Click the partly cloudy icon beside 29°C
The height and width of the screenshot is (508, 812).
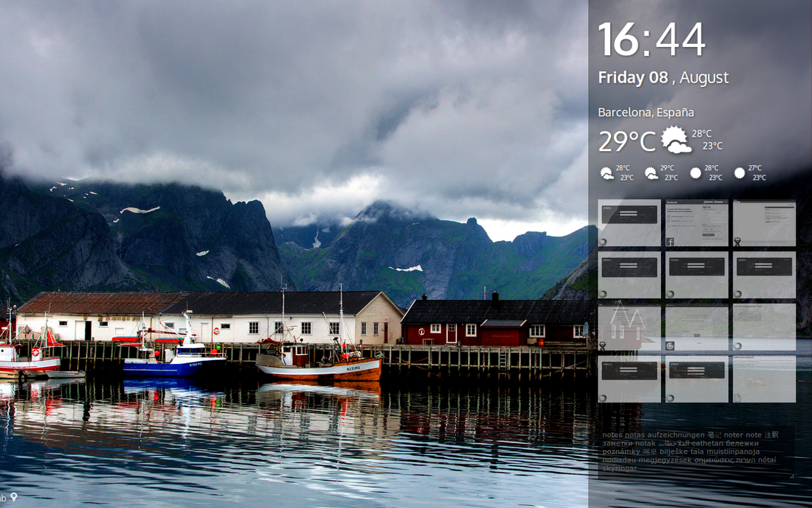[x=674, y=140]
